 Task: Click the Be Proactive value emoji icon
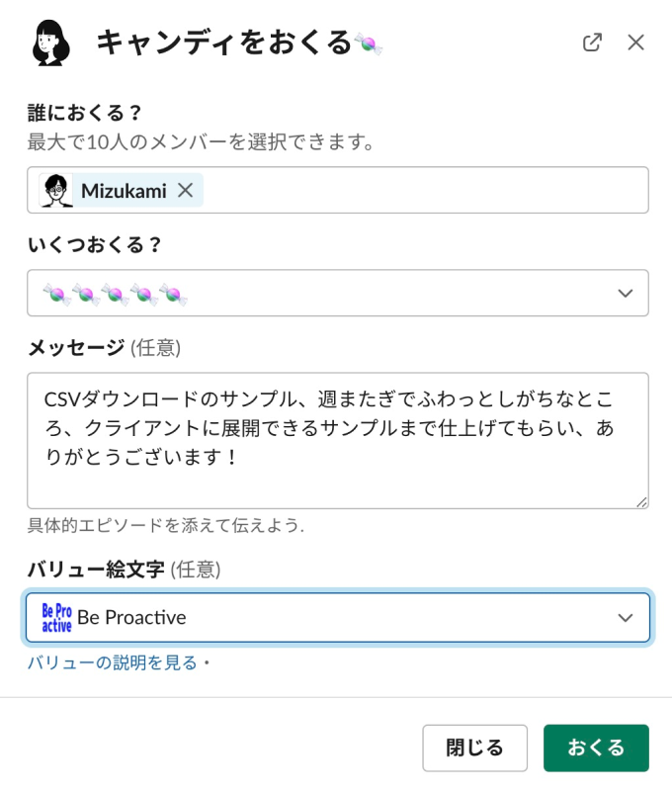pyautogui.click(x=56, y=618)
